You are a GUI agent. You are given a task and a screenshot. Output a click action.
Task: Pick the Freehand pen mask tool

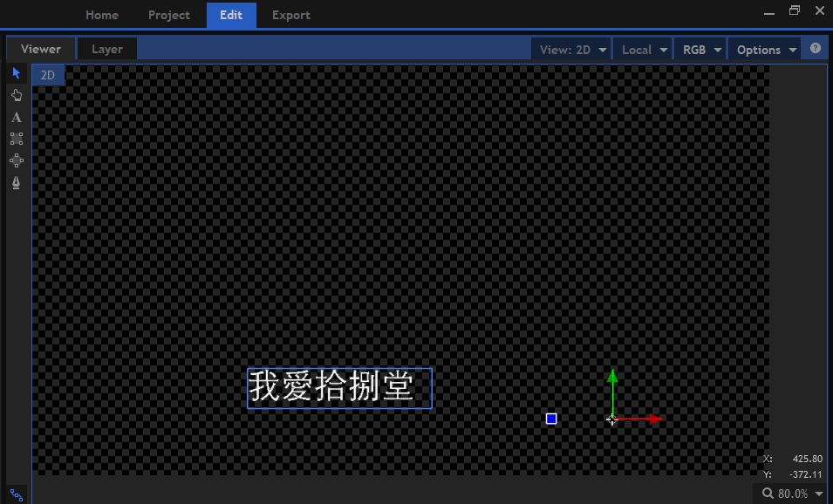[17, 182]
